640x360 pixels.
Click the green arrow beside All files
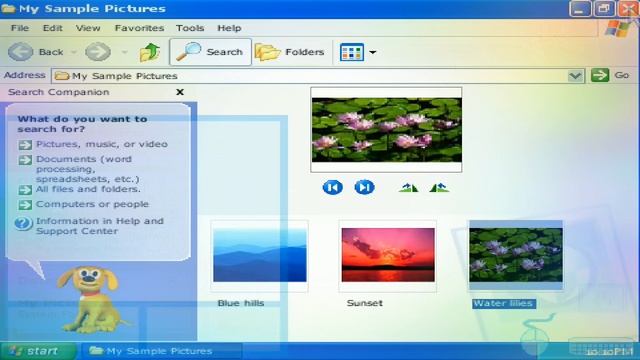25,190
